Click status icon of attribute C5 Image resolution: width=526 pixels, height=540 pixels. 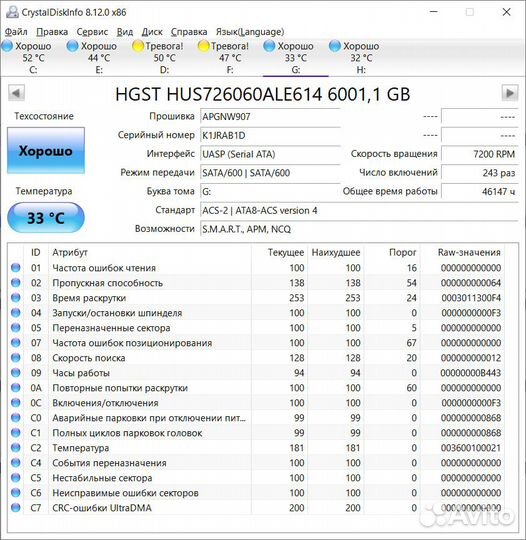coord(16,477)
